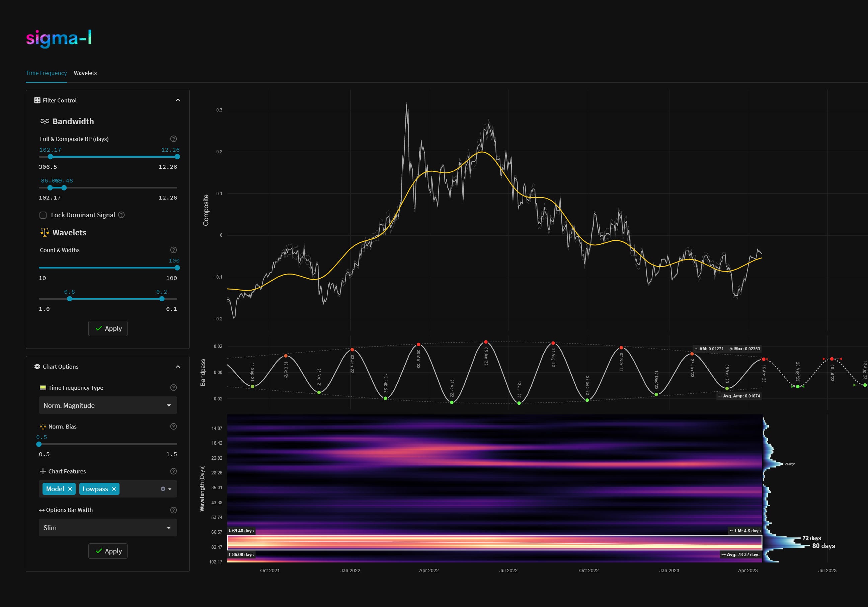Enable Lock Dominant Signal checkbox
This screenshot has width=868, height=607.
43,215
